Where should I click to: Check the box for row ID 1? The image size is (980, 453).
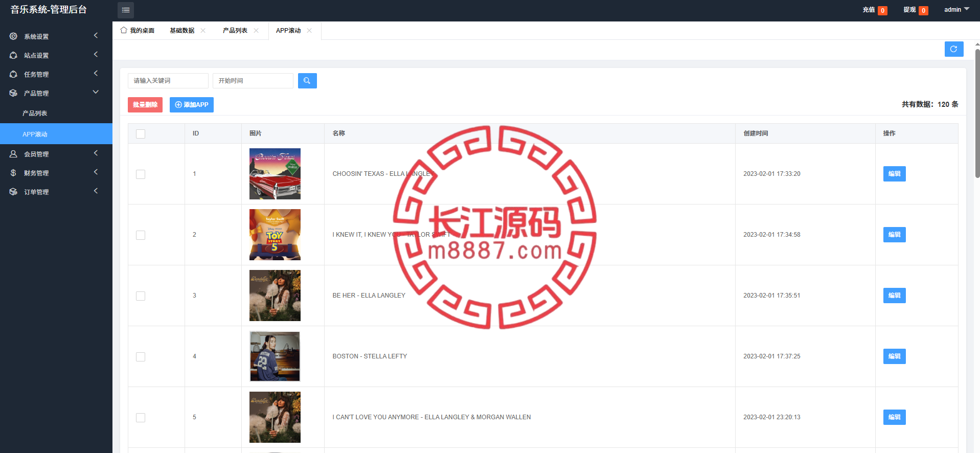coord(141,174)
